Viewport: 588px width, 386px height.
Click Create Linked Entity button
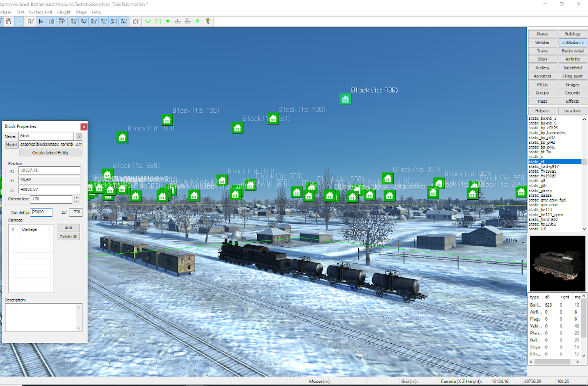(50, 153)
